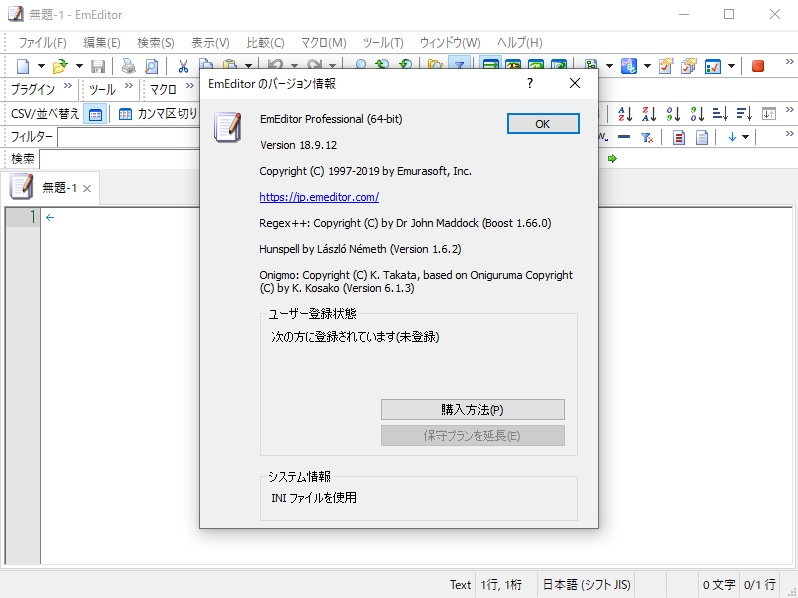Create a new file with New icon
798x598 pixels.
point(23,66)
